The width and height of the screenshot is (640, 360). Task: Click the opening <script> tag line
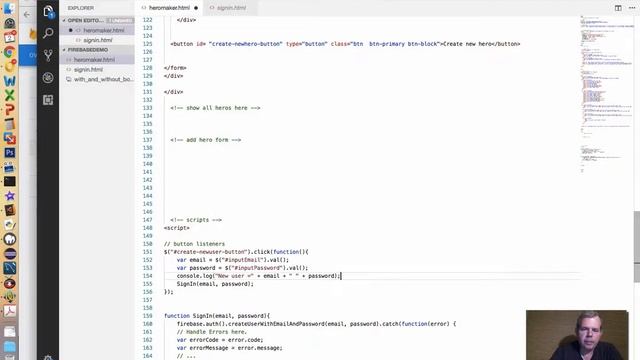[176, 228]
